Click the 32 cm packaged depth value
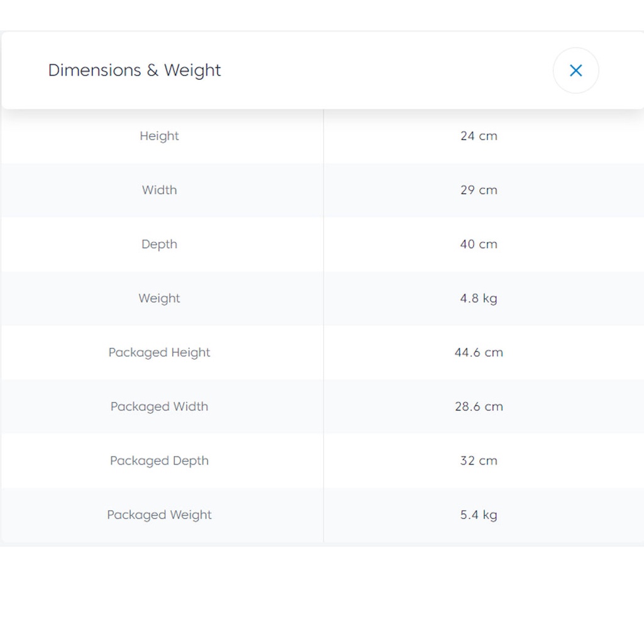 [x=479, y=460]
